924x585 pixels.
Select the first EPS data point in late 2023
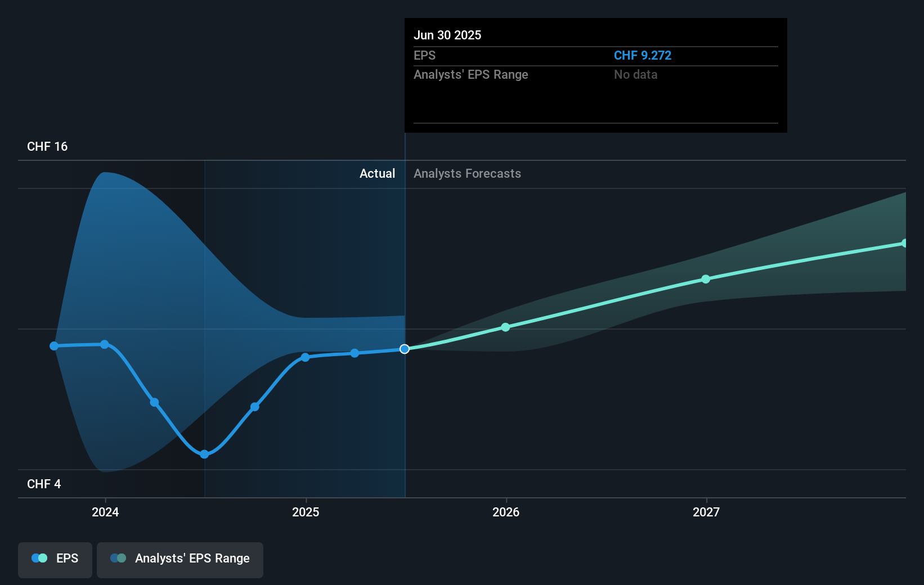pyautogui.click(x=54, y=346)
